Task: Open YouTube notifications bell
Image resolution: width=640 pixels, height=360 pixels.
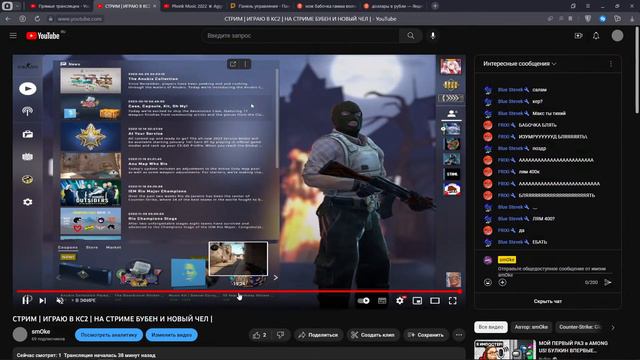Action: (x=596, y=36)
